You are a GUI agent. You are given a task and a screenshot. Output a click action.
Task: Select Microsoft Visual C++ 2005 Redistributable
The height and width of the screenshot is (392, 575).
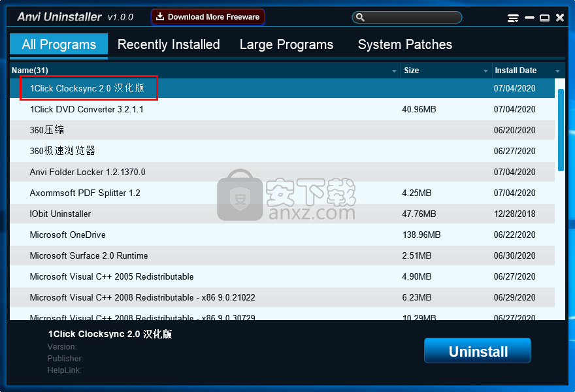[x=282, y=276]
